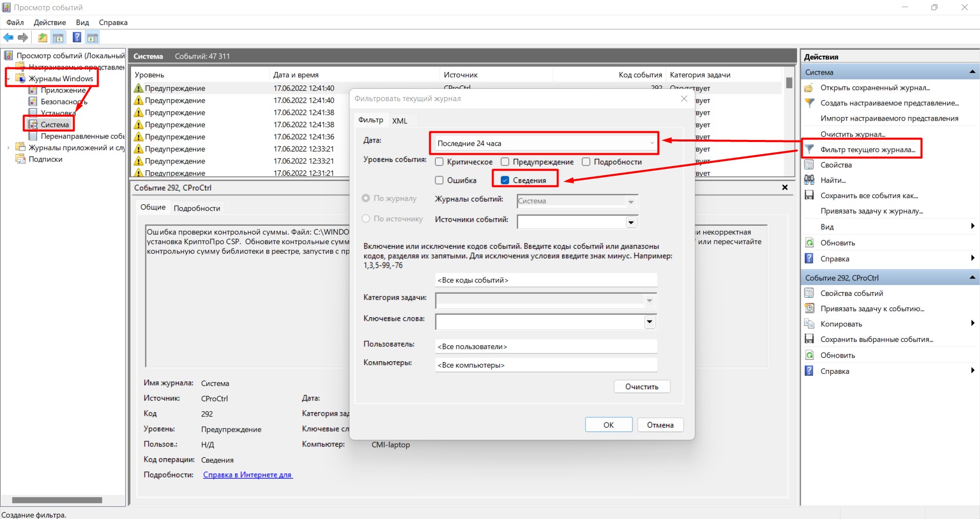The image size is (980, 519).
Task: Click the Подписки icon in the tree
Action: point(20,159)
